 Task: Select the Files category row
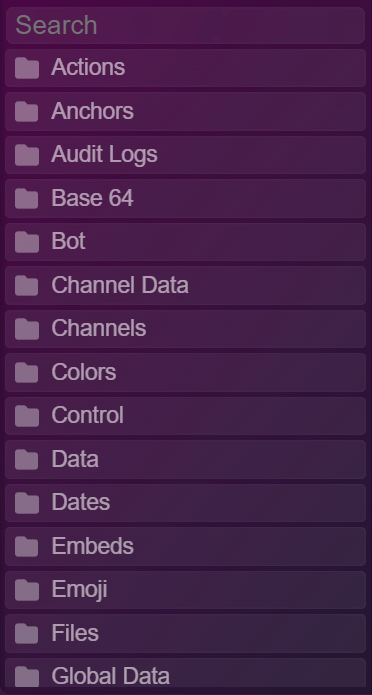(185, 633)
